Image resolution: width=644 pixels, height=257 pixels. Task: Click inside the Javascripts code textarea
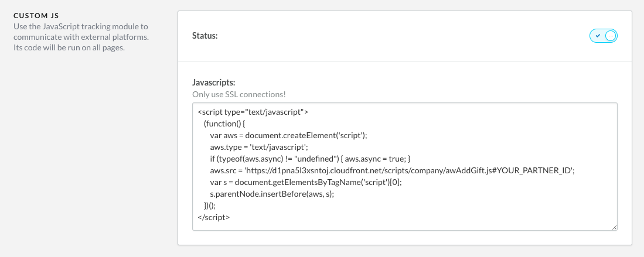tap(404, 167)
